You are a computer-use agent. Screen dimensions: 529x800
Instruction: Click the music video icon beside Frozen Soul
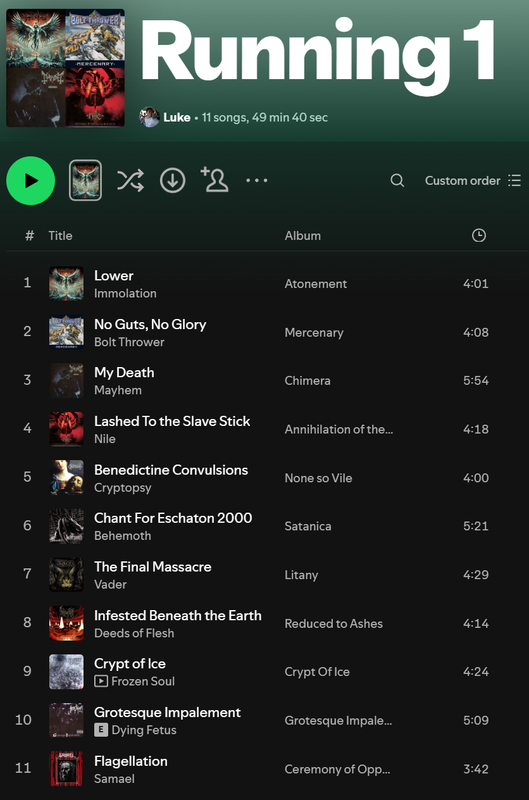point(101,681)
